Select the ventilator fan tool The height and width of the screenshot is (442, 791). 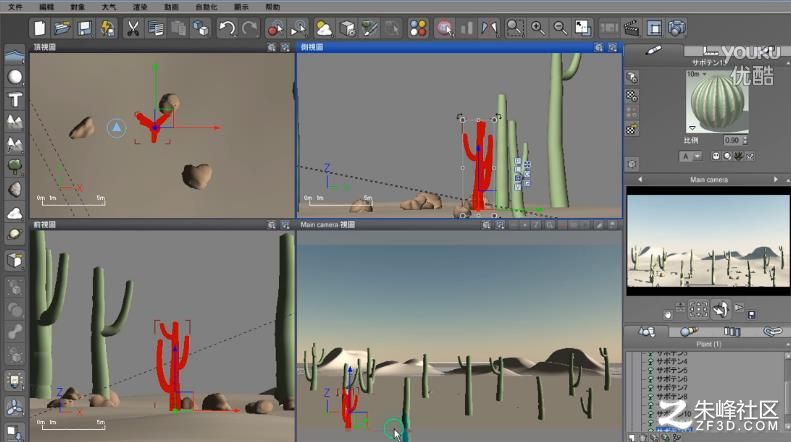[x=15, y=407]
